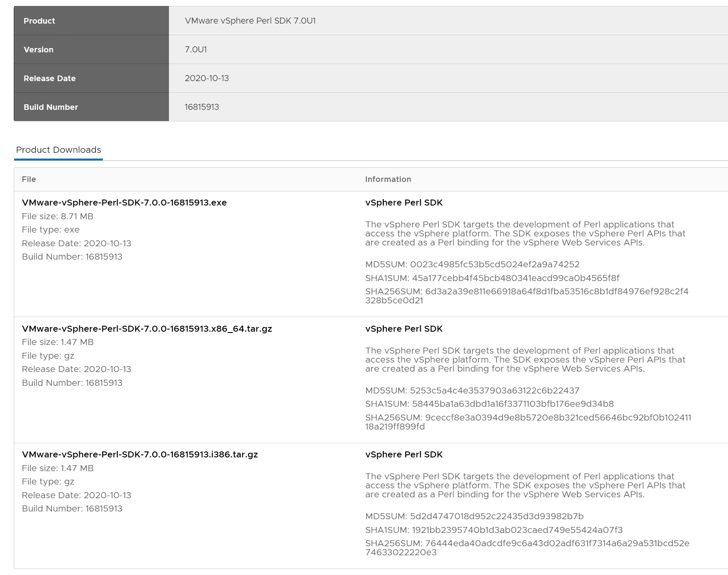Click the Version row label

[x=39, y=49]
